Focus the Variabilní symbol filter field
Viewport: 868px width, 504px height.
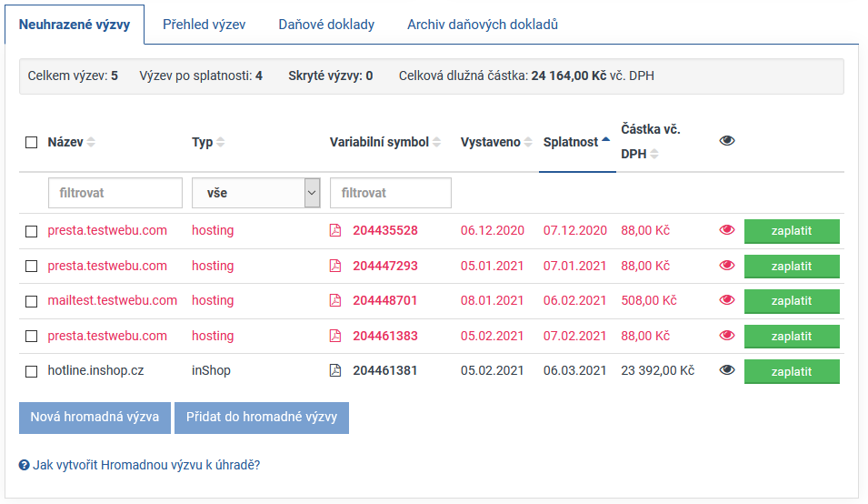(x=391, y=193)
